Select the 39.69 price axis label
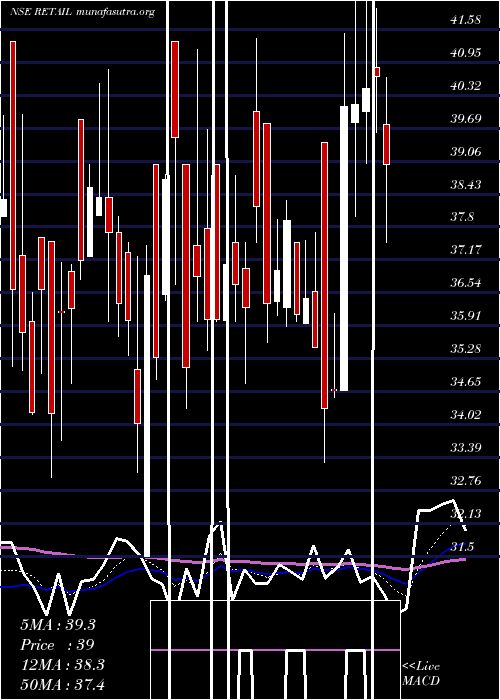Screen dimensions: 500x700 (466, 119)
